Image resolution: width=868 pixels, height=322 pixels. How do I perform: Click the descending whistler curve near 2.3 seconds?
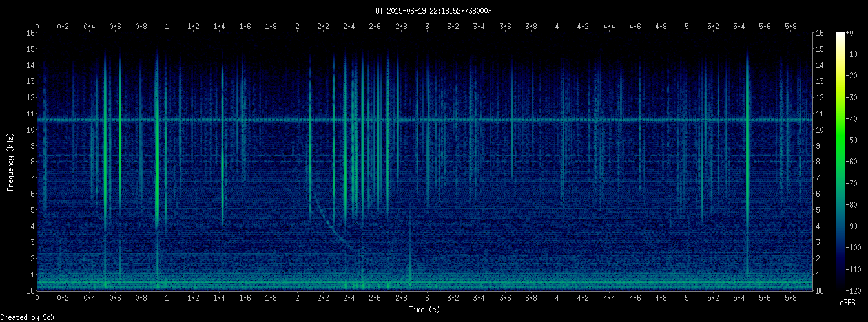click(333, 228)
